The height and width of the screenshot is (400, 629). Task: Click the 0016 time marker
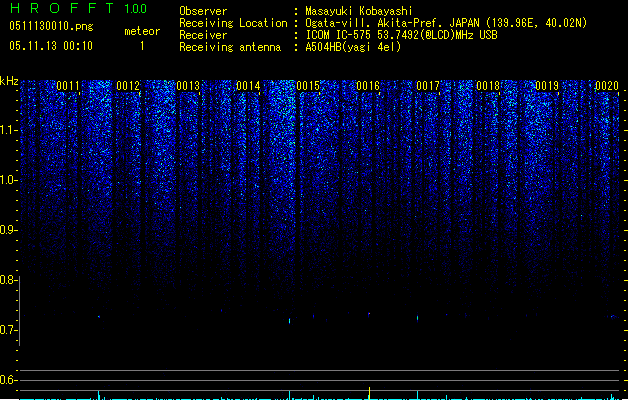pyautogui.click(x=368, y=86)
